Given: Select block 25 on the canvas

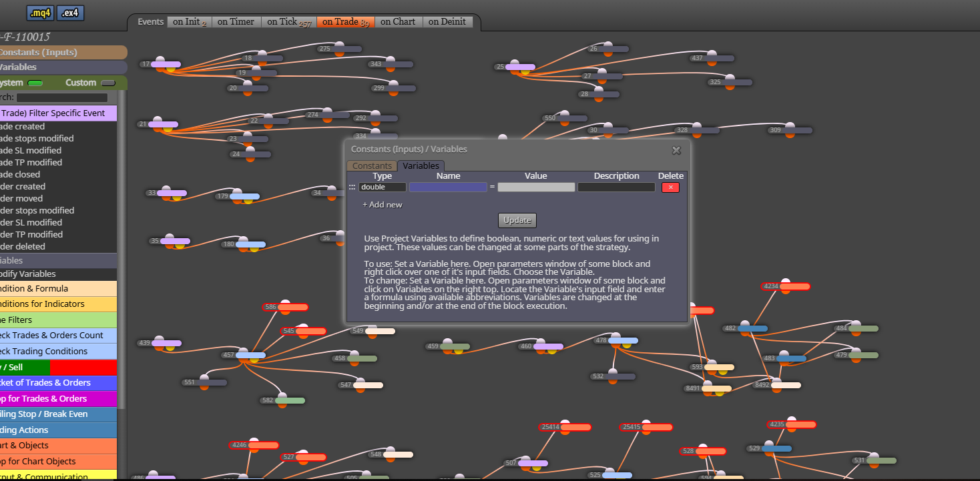Looking at the screenshot, I should click(514, 67).
